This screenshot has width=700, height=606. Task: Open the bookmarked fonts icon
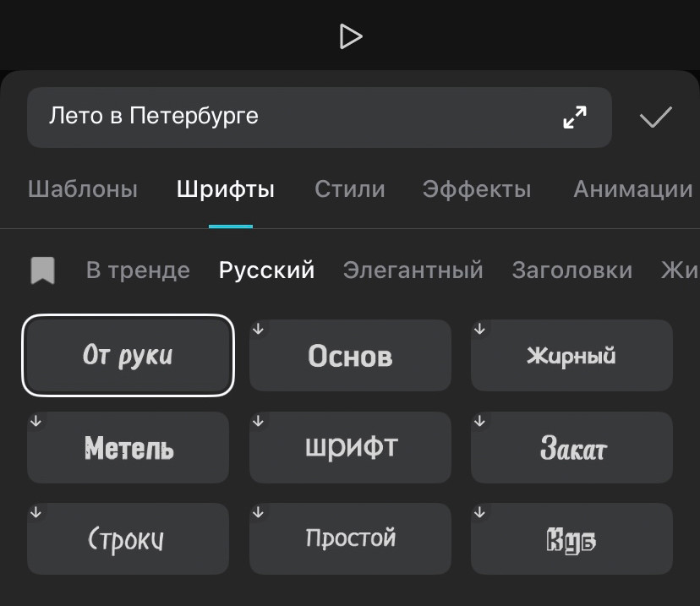tap(44, 270)
